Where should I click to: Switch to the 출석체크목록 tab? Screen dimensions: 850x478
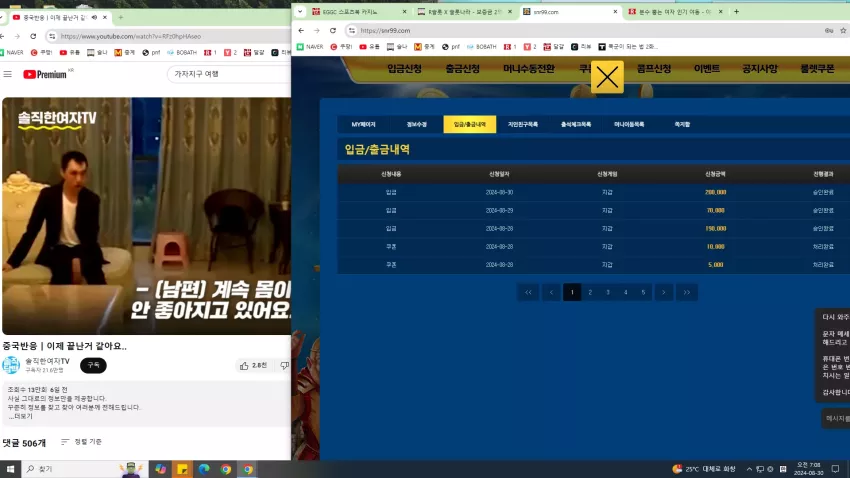click(x=576, y=125)
